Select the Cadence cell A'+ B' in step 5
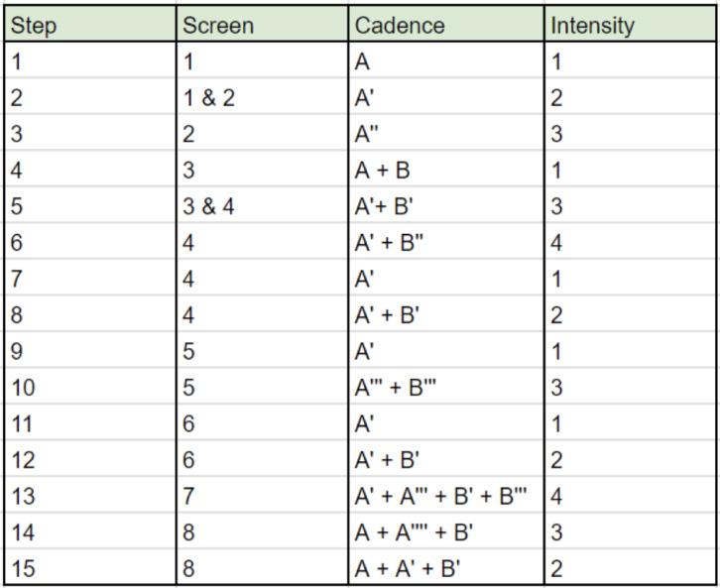The image size is (720, 588). pyautogui.click(x=447, y=206)
